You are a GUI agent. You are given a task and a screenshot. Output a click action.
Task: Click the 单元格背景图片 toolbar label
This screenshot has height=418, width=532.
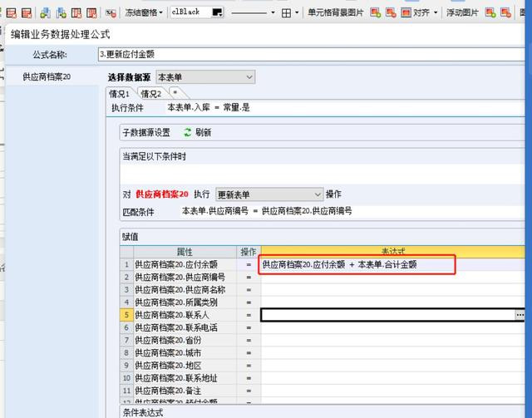pyautogui.click(x=335, y=13)
